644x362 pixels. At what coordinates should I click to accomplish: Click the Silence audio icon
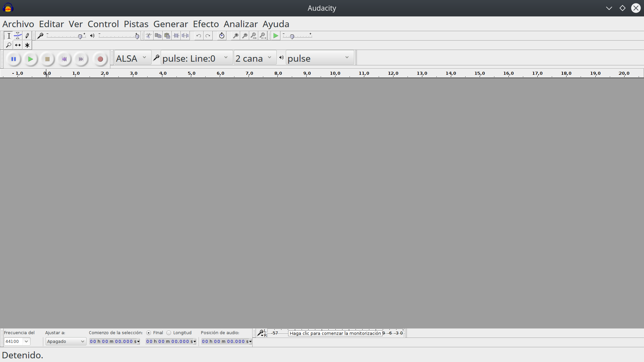pyautogui.click(x=185, y=36)
